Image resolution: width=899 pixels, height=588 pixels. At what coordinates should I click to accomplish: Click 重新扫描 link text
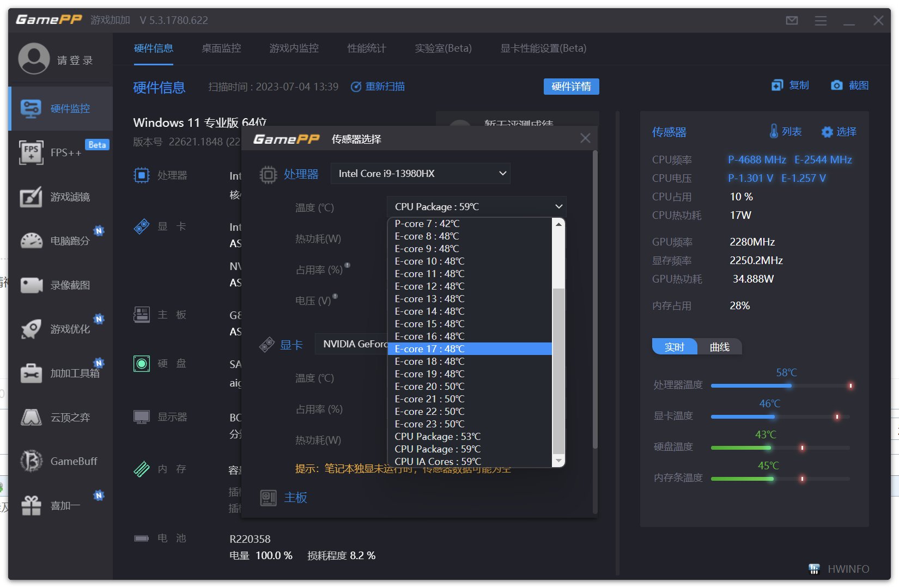coord(385,87)
